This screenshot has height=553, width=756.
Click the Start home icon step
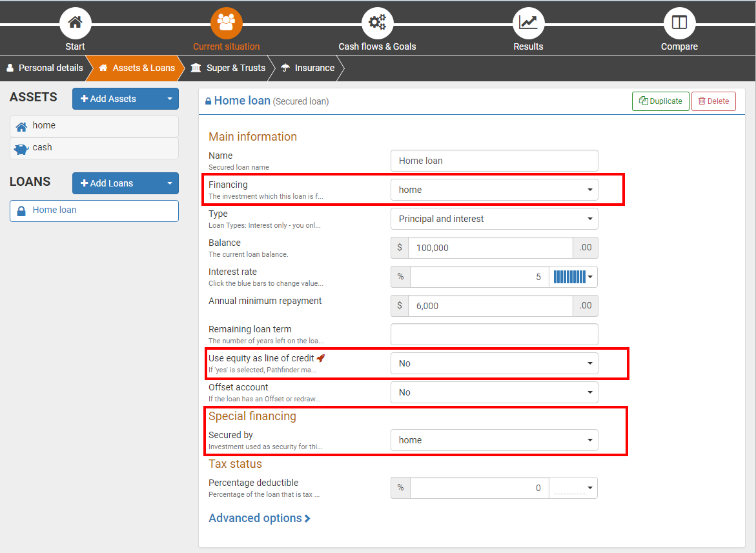pyautogui.click(x=76, y=23)
